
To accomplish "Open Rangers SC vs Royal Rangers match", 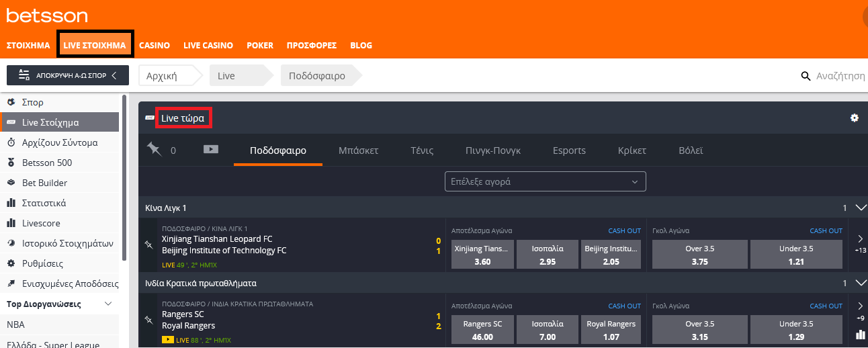I will (189, 320).
